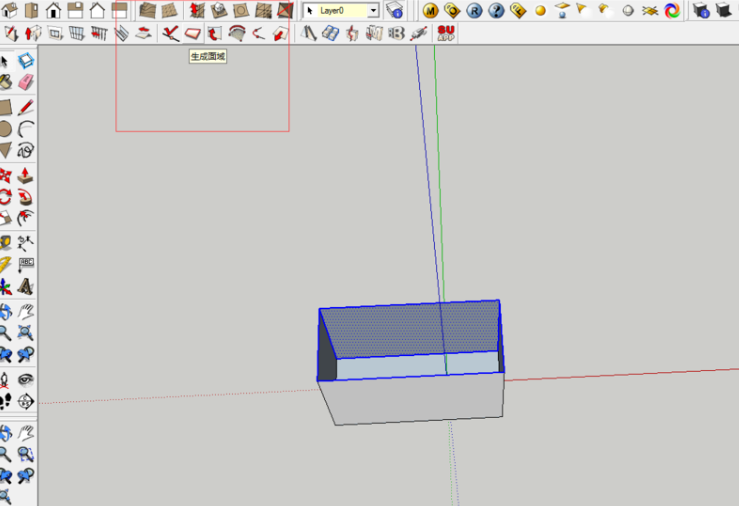Activate the Move tool with red arrows

pos(5,176)
